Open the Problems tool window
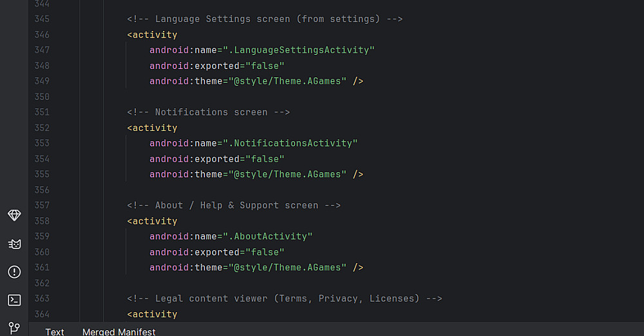Image resolution: width=644 pixels, height=336 pixels. click(14, 272)
